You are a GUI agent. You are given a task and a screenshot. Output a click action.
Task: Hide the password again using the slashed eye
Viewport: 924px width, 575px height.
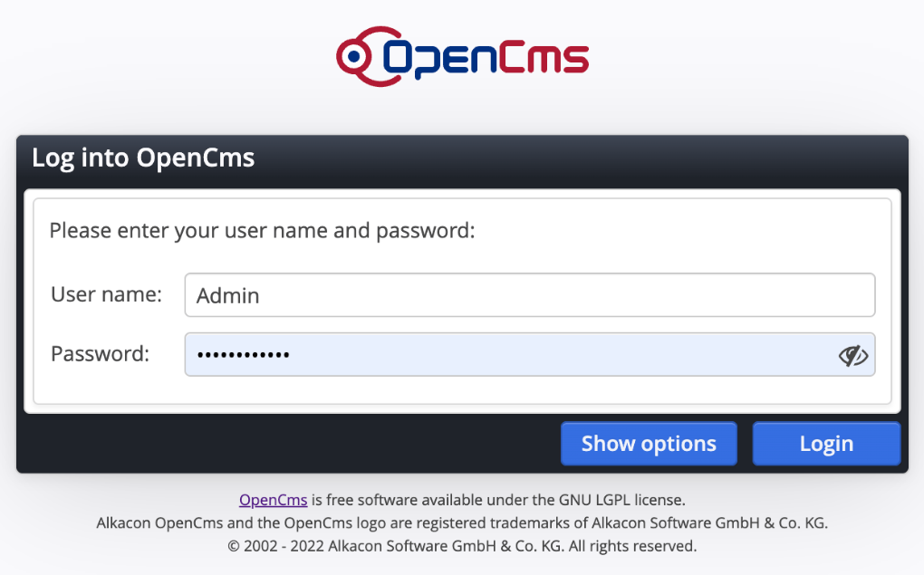click(853, 355)
